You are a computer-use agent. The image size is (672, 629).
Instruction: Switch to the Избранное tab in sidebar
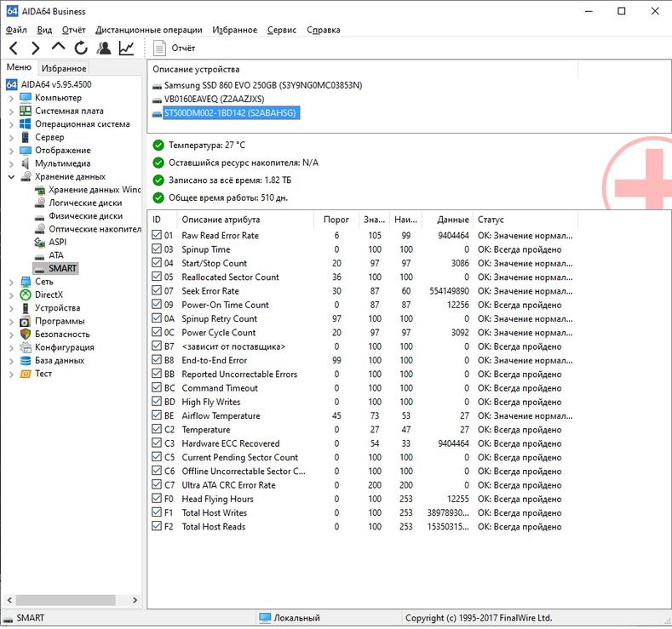coord(64,68)
